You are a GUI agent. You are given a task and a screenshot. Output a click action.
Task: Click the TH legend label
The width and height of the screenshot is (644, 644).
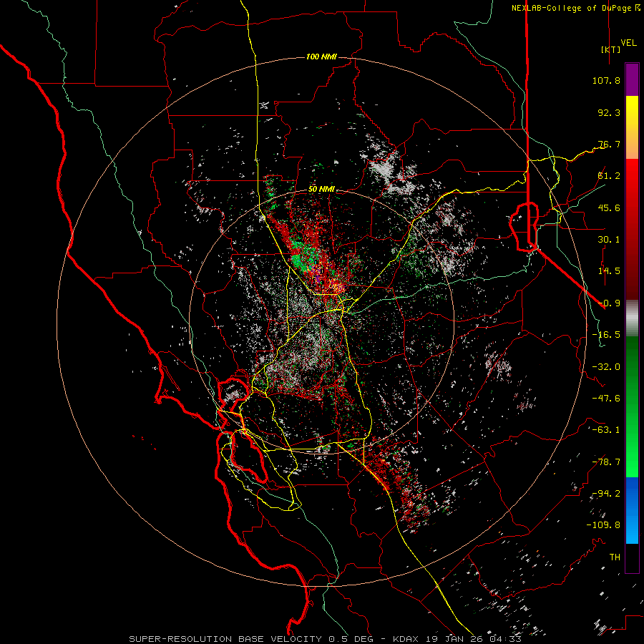615,557
